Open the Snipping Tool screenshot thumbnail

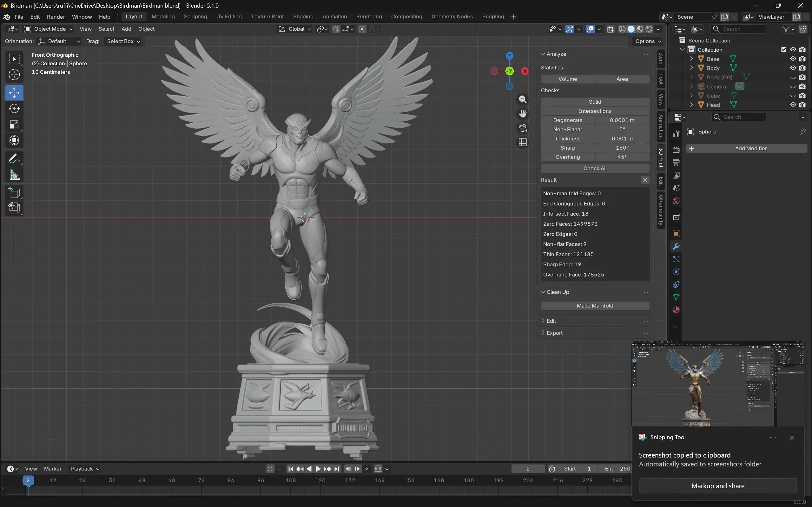pos(718,384)
